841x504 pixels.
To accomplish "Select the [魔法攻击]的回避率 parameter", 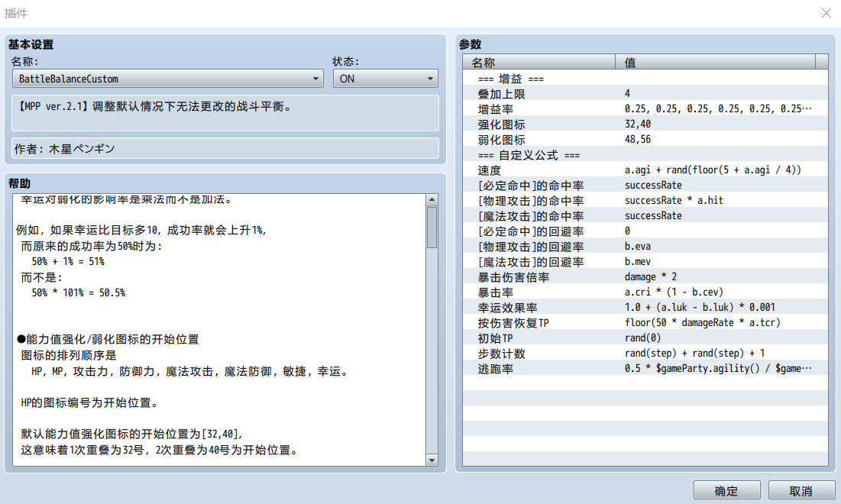I will tap(645, 262).
